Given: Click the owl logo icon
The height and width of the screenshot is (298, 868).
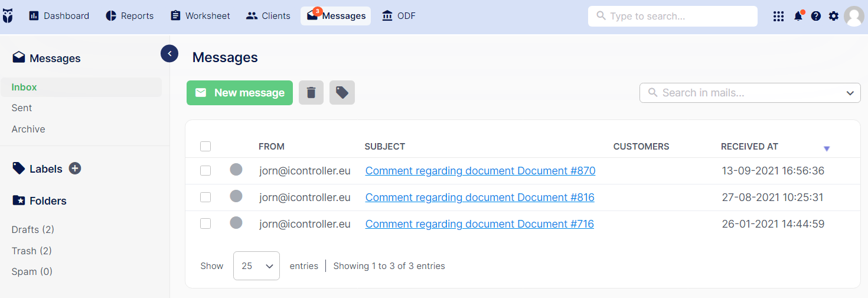Looking at the screenshot, I should (x=8, y=16).
